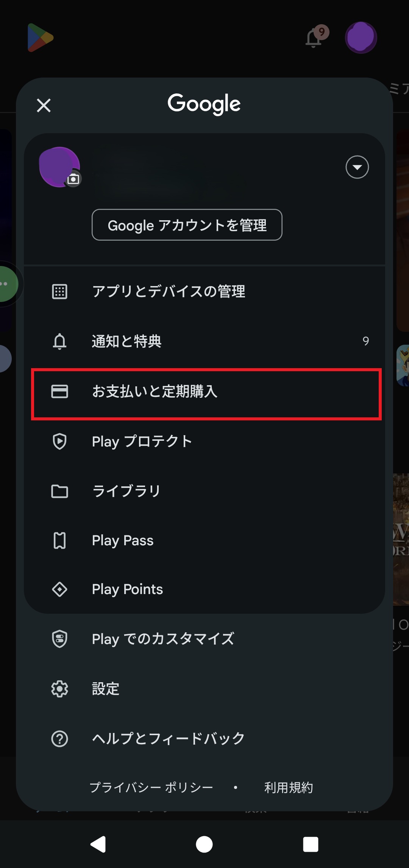The image size is (409, 868).
Task: Open ヘルプとフィードバック question mark icon
Action: click(x=59, y=739)
